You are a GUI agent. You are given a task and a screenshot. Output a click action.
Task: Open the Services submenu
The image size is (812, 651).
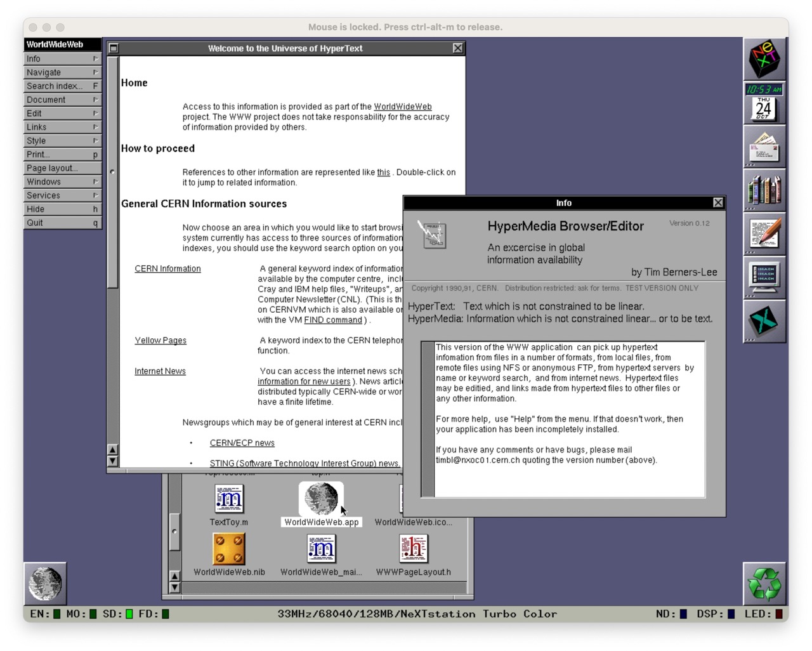(62, 195)
